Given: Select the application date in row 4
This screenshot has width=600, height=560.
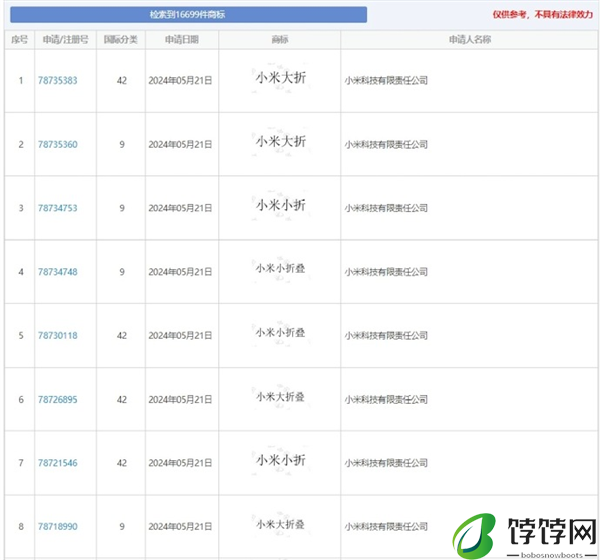Looking at the screenshot, I should tap(180, 272).
